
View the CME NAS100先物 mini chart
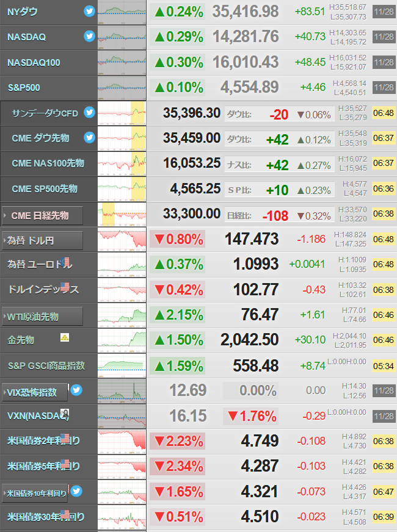coord(122,164)
